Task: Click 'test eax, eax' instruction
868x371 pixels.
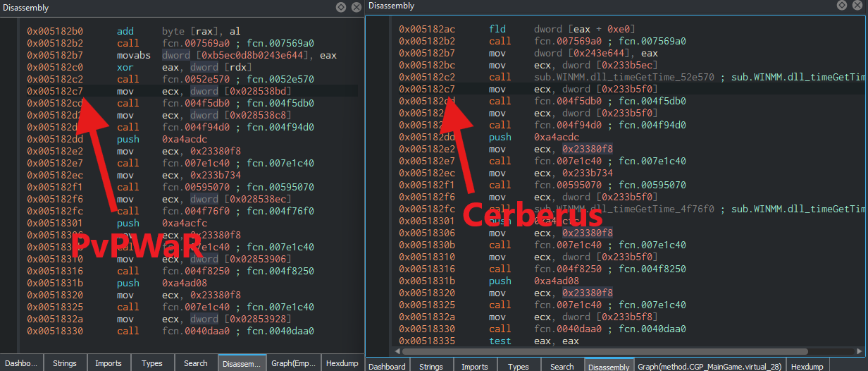Action: point(534,341)
